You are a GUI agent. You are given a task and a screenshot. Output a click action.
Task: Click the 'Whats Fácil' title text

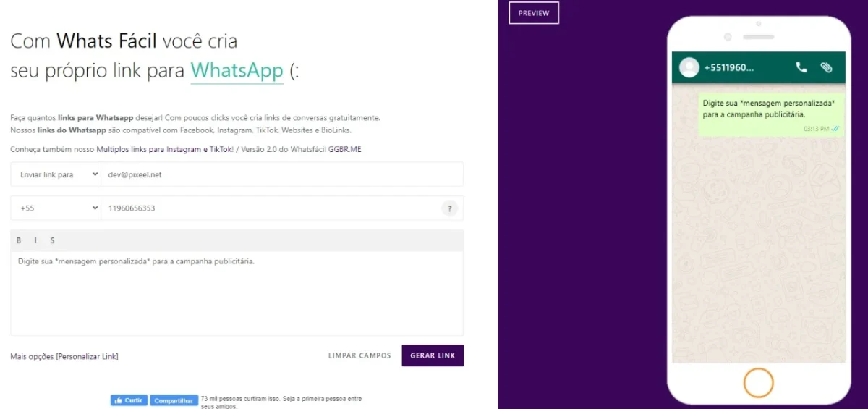point(107,41)
